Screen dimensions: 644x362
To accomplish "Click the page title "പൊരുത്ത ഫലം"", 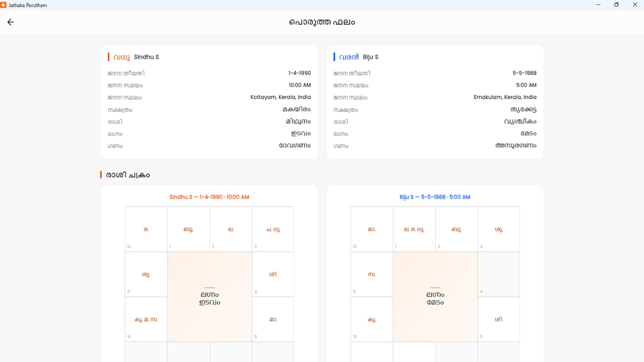I will (322, 22).
